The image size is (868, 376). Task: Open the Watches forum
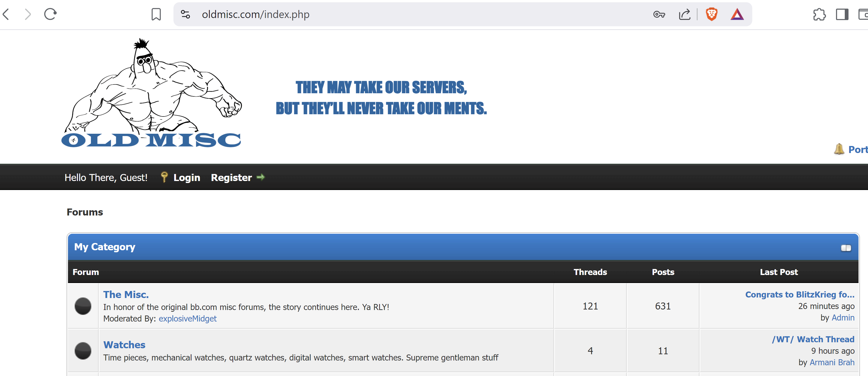(x=124, y=345)
